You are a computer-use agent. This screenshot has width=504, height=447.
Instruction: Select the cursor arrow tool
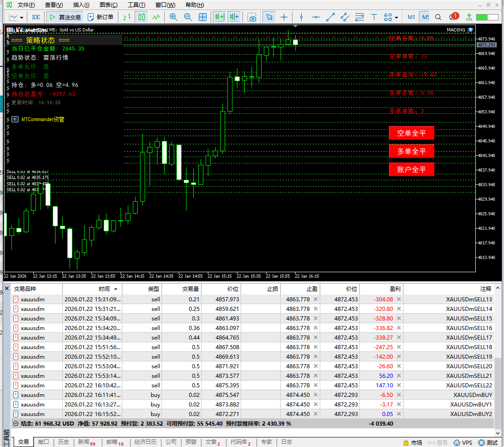click(x=269, y=17)
